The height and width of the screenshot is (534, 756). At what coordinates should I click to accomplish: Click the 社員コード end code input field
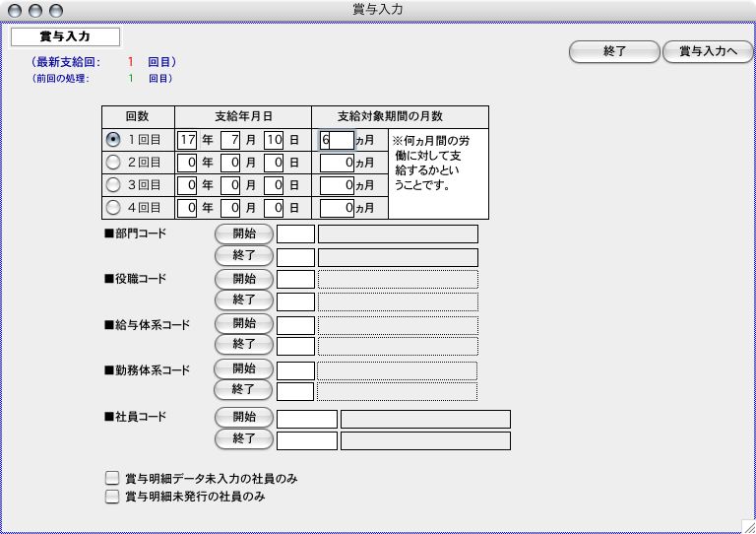[x=307, y=440]
